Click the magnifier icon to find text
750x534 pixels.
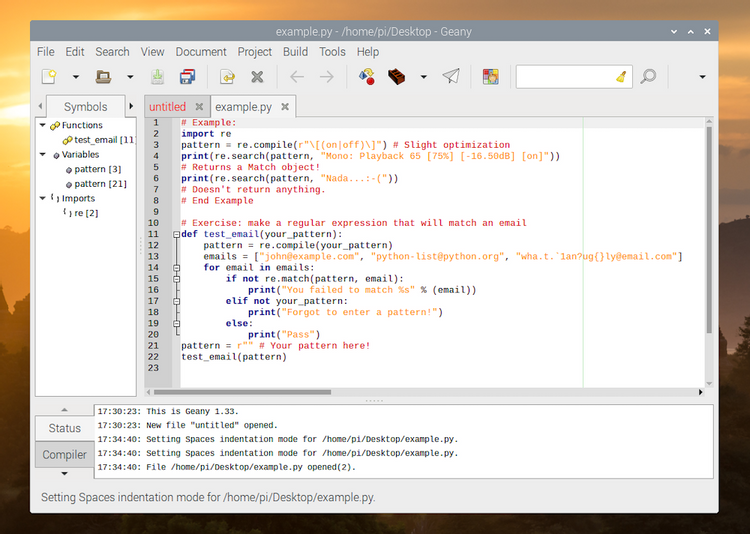pyautogui.click(x=649, y=76)
